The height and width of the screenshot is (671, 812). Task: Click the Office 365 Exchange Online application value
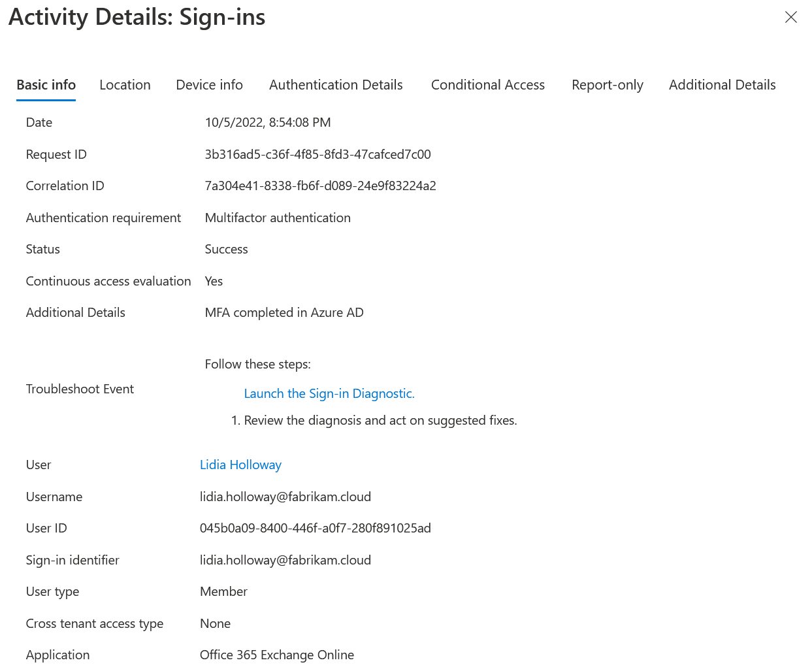coord(276,655)
